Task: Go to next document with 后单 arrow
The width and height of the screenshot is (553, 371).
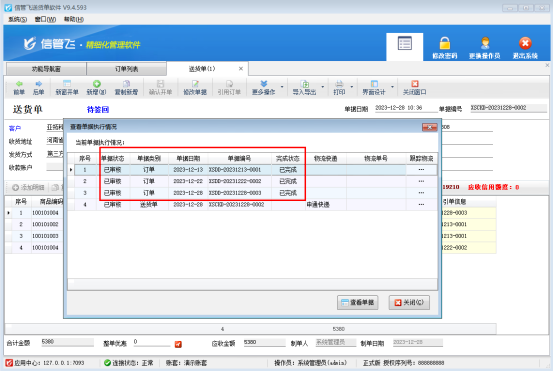Action: [x=38, y=84]
